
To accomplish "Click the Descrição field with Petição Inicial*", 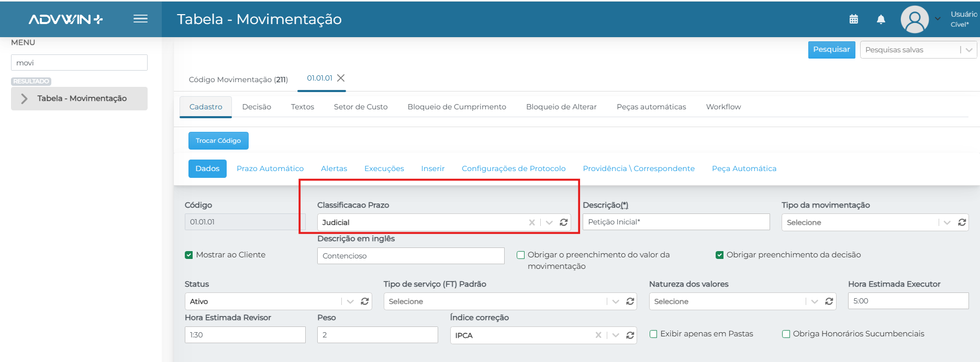I will [x=676, y=222].
